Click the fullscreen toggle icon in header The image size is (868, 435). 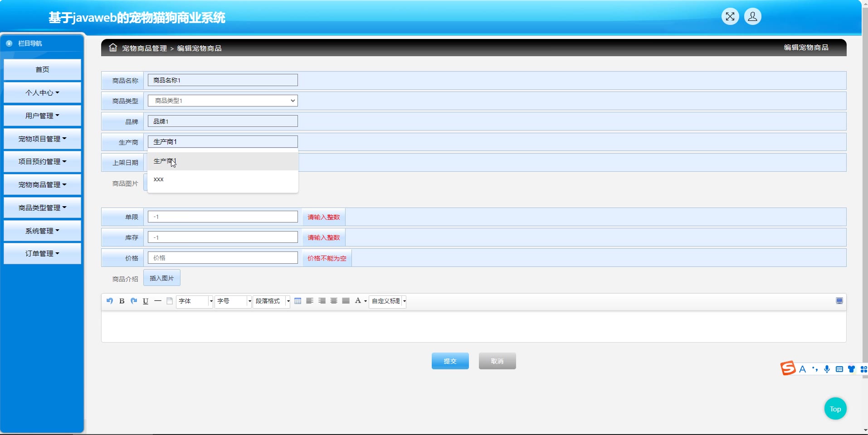[730, 17]
